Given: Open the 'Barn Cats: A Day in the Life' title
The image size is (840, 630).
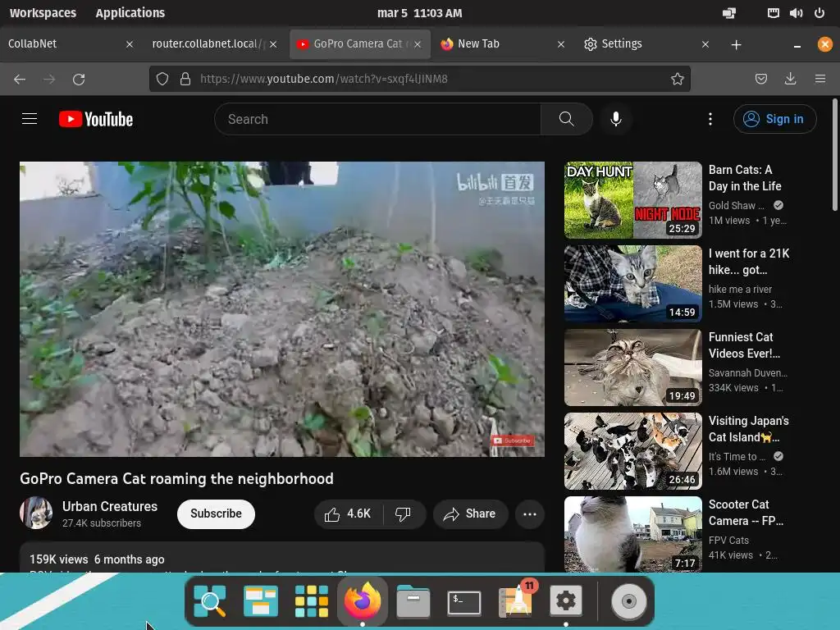Looking at the screenshot, I should point(745,178).
